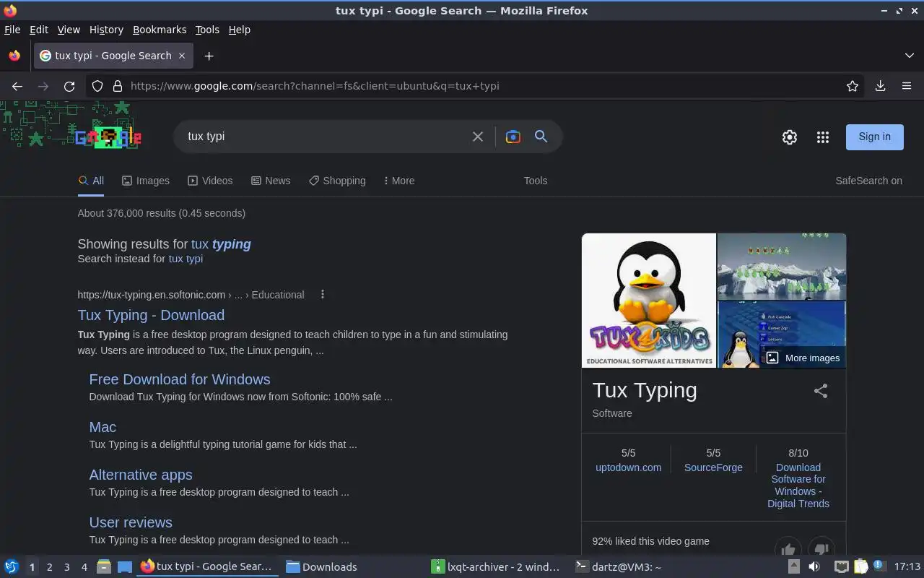Screen dimensions: 924x578
Task: Open the volume control in tray
Action: pyautogui.click(x=814, y=566)
